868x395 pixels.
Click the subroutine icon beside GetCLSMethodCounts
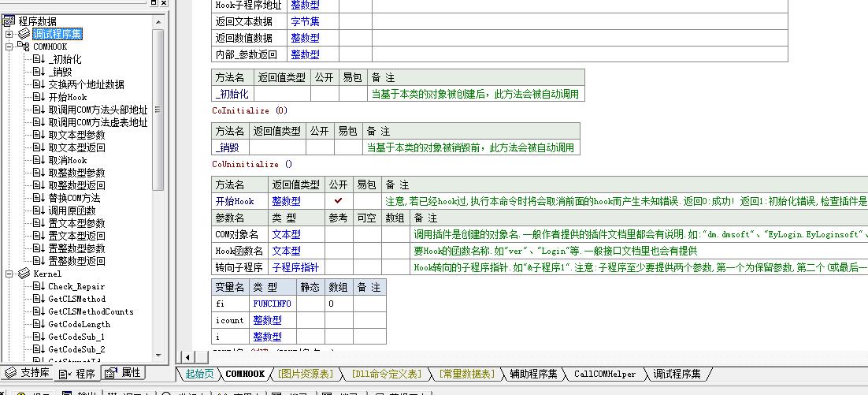[x=39, y=311]
